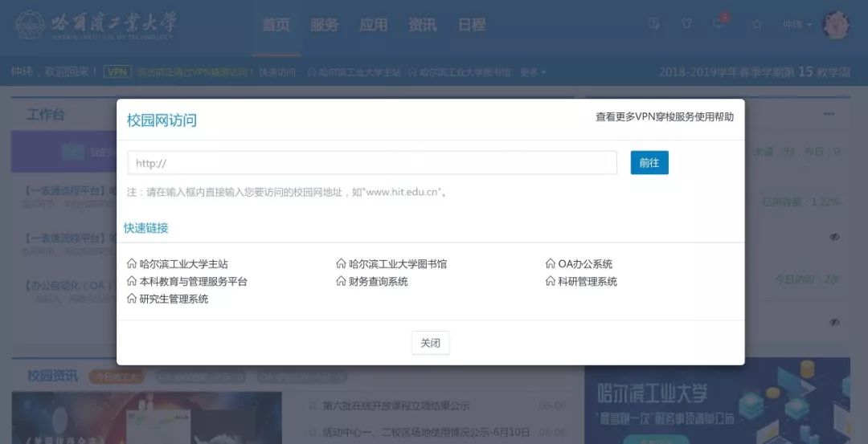Open news 活动中心一、二校区场地使用情况公示-6月10日
This screenshot has height=444, width=868.
426,432
